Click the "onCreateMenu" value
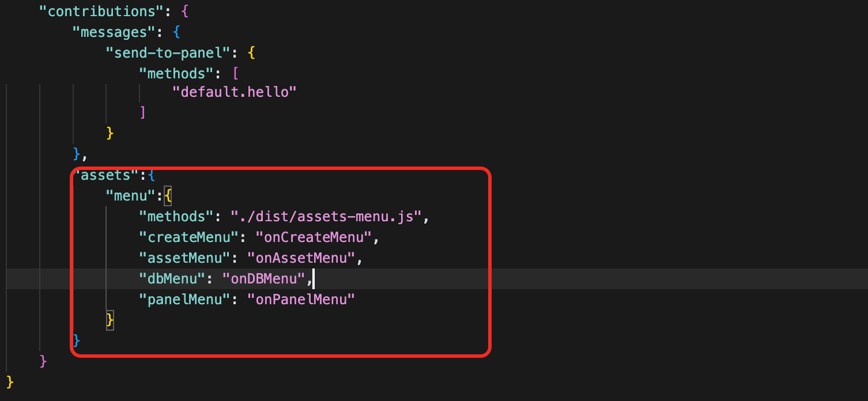The width and height of the screenshot is (868, 401). click(x=314, y=237)
